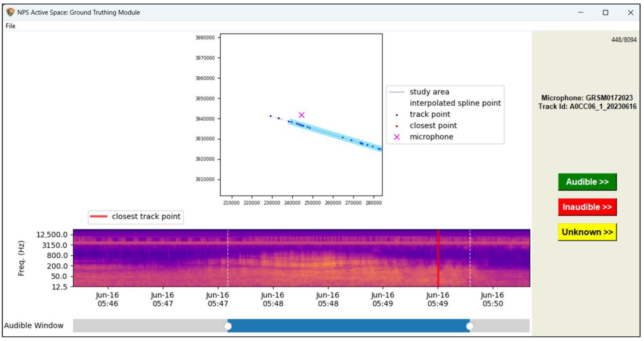644x341 pixels.
Task: Click the right white dashed spectrogram boundary
Action: click(x=470, y=257)
